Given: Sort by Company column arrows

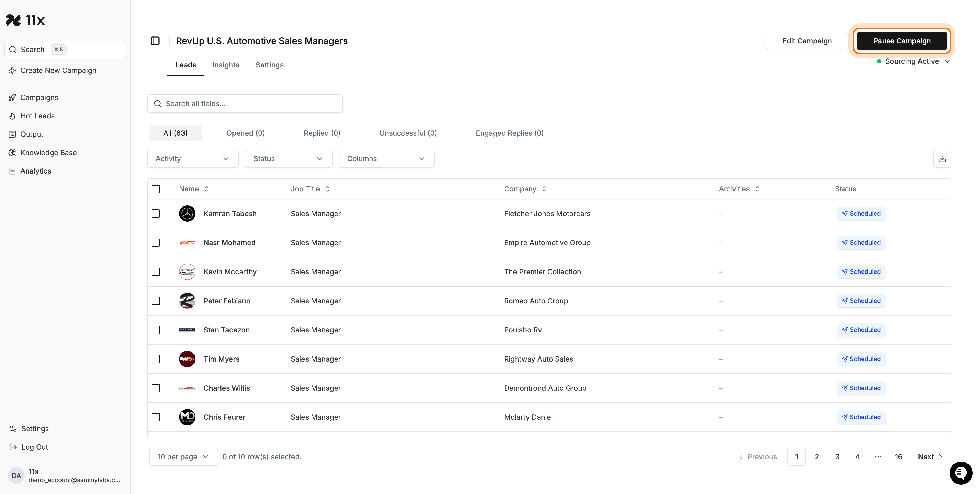Looking at the screenshot, I should 544,189.
